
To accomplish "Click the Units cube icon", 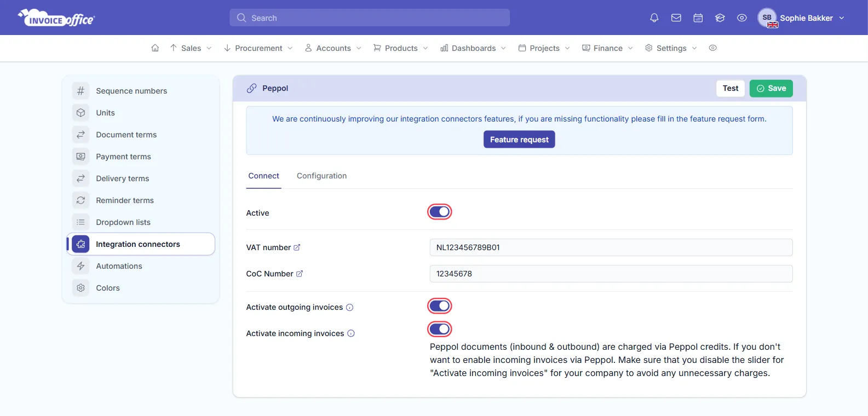I will [81, 113].
